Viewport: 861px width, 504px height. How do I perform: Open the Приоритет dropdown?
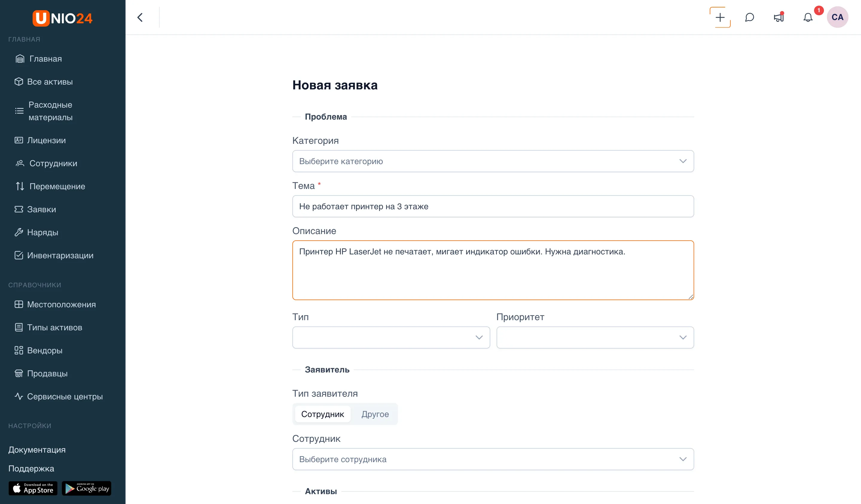click(595, 337)
